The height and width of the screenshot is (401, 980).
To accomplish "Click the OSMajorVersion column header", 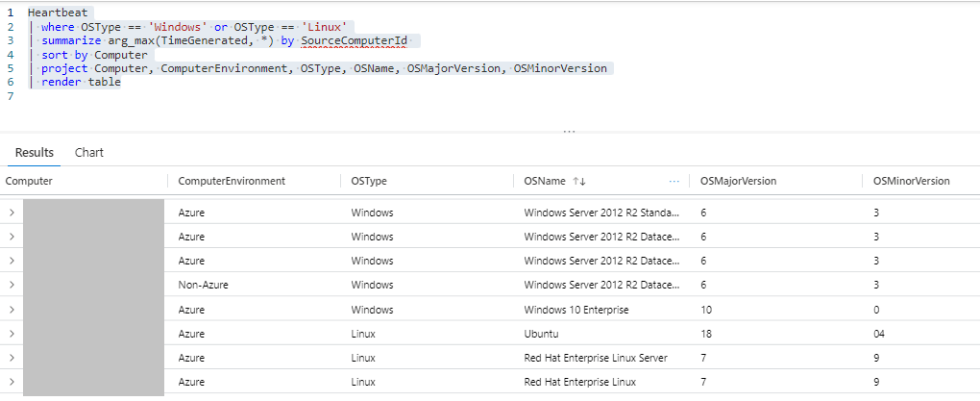I will 738,181.
